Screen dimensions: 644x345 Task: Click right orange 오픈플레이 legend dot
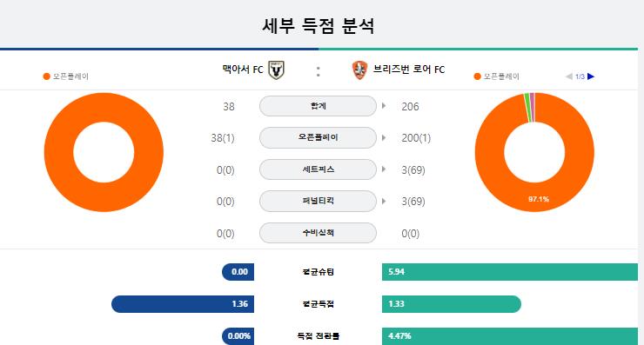(x=477, y=76)
